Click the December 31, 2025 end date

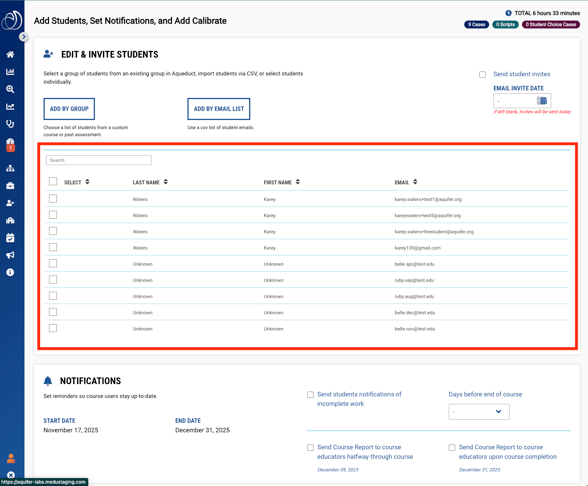pos(202,430)
